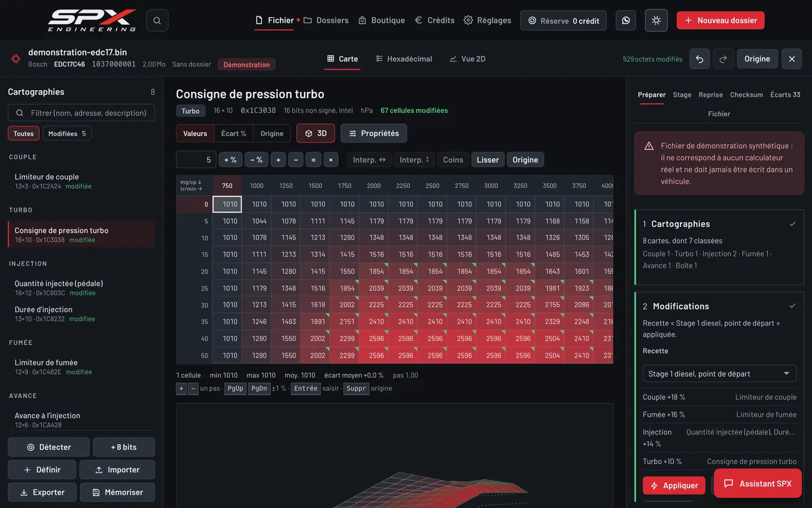Click the Exporter button
Screen dimensions: 812x508
pos(42,492)
